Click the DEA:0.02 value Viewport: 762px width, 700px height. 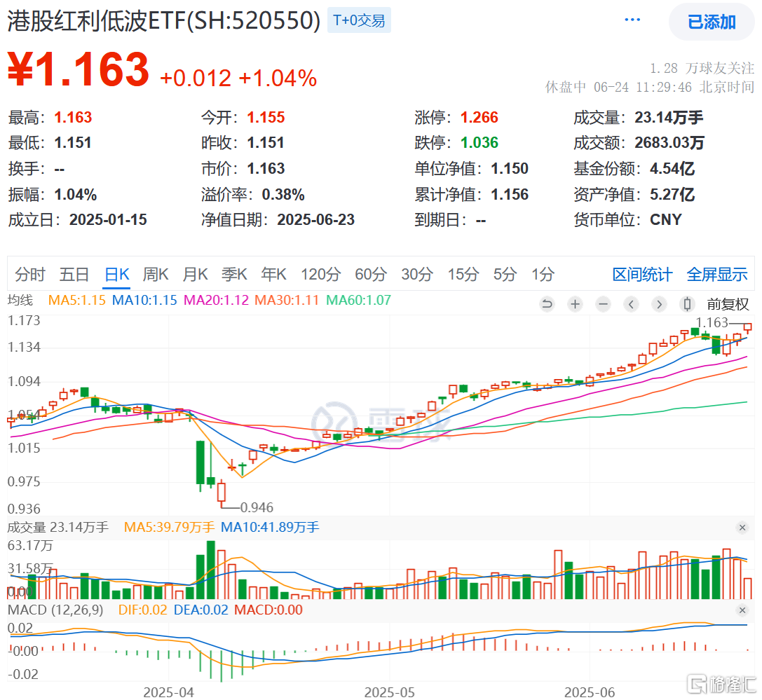point(200,610)
